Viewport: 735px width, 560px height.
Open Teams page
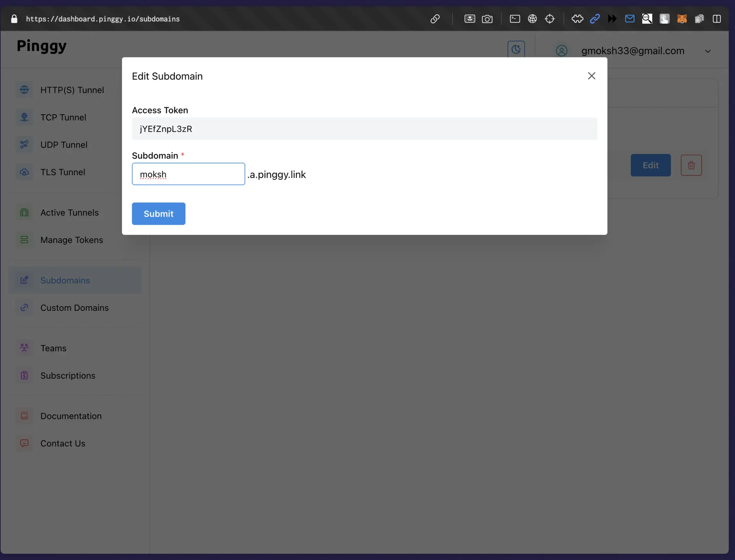point(75,348)
